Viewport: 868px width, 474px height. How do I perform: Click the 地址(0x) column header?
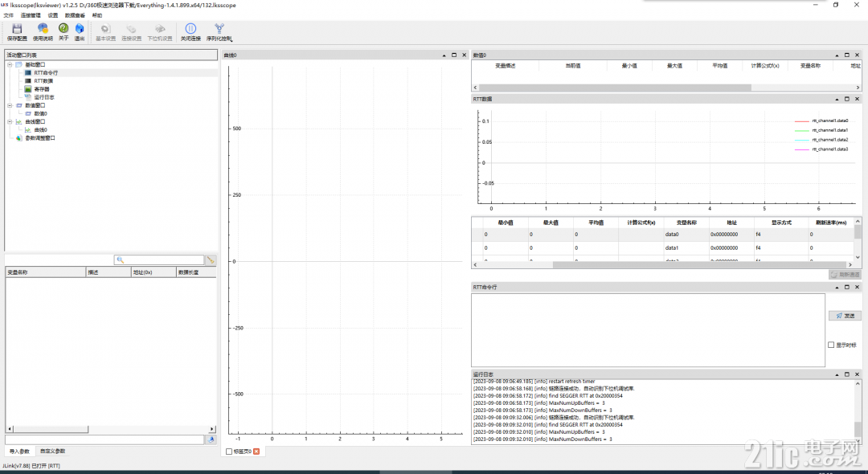tap(154, 272)
